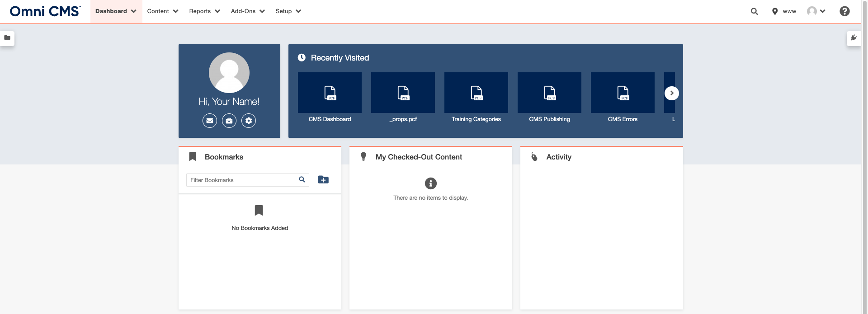Expand the Reports menu
The height and width of the screenshot is (314, 868).
click(205, 11)
